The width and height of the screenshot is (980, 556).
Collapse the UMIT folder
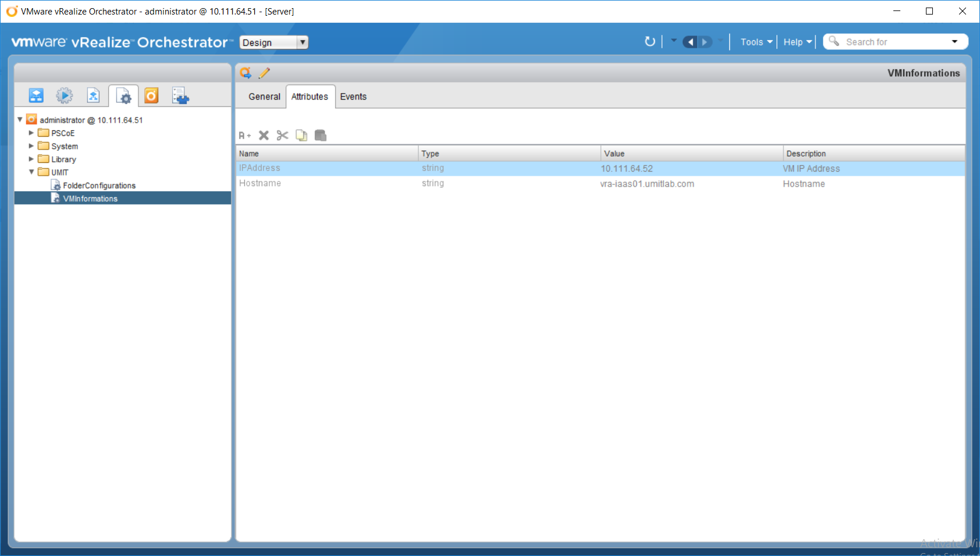point(31,172)
